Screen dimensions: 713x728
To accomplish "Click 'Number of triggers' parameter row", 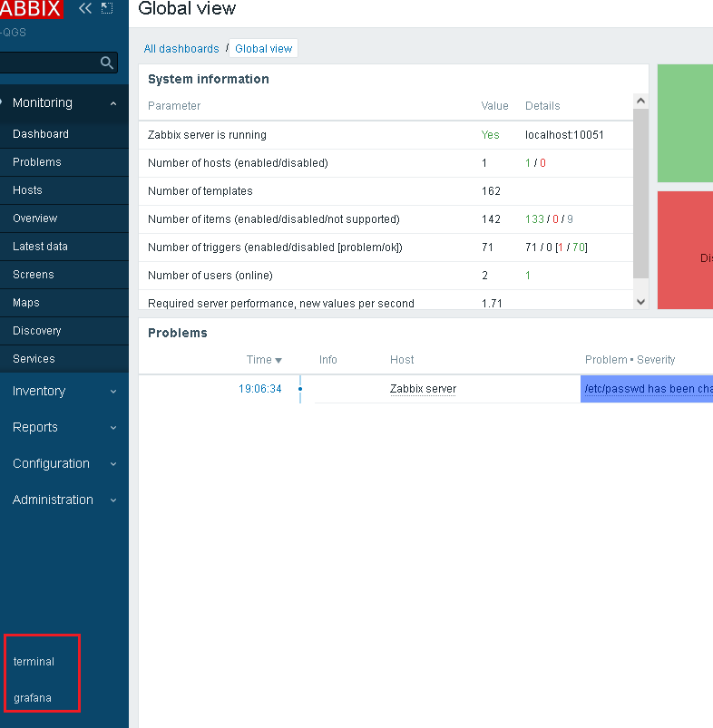I will pos(386,248).
